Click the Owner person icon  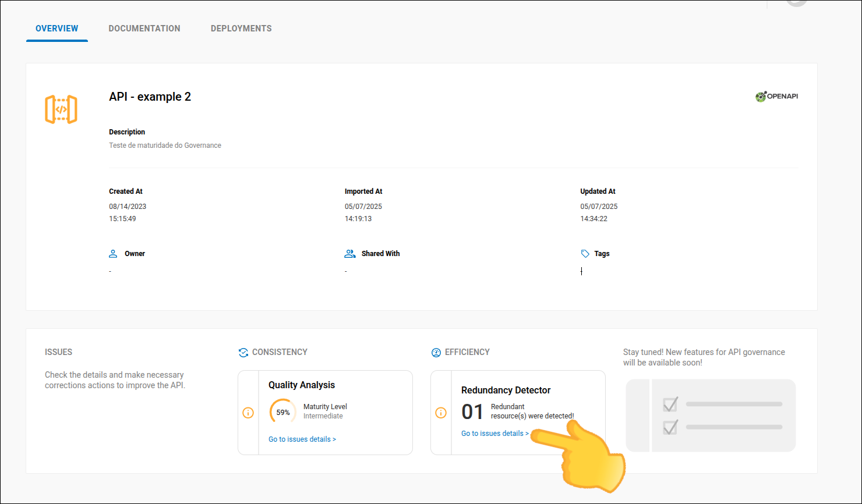(x=113, y=254)
